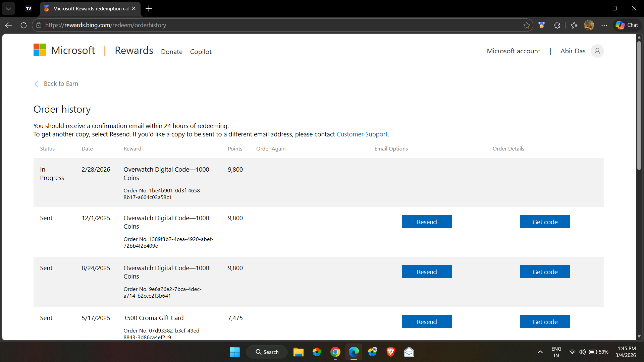Screen dimensions: 644x362
Task: Open the Donate menu item
Action: point(171,52)
